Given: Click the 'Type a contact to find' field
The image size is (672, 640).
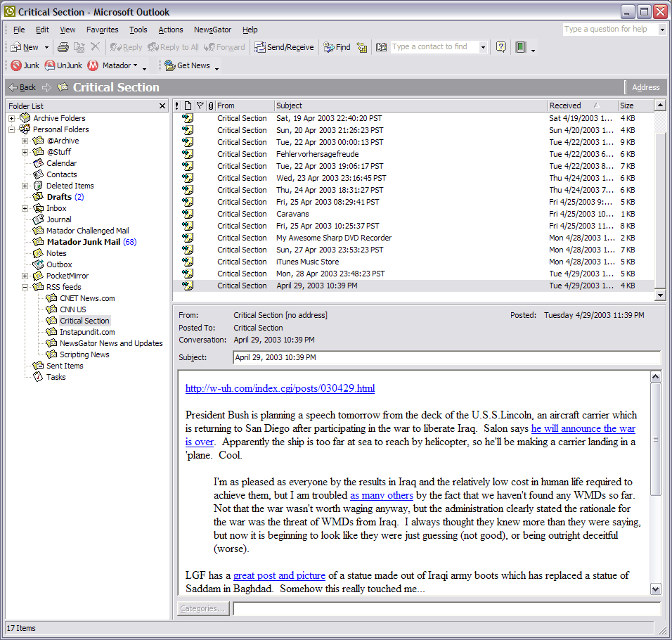Looking at the screenshot, I should point(434,46).
